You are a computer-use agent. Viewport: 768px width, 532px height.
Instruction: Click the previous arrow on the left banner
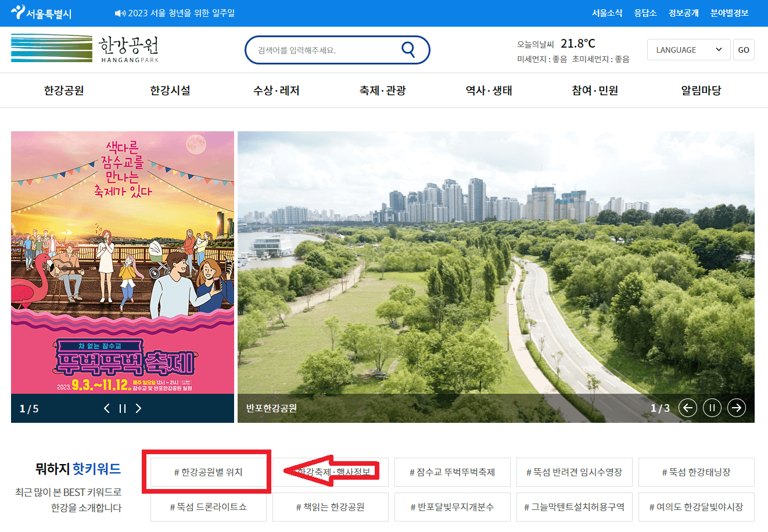click(x=106, y=408)
